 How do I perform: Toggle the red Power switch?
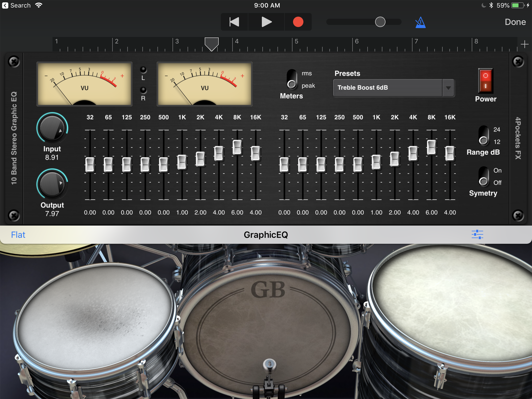pos(485,81)
